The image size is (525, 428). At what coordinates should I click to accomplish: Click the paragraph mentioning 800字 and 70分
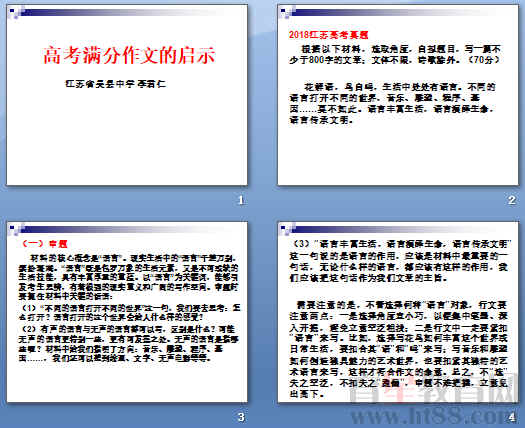(395, 55)
